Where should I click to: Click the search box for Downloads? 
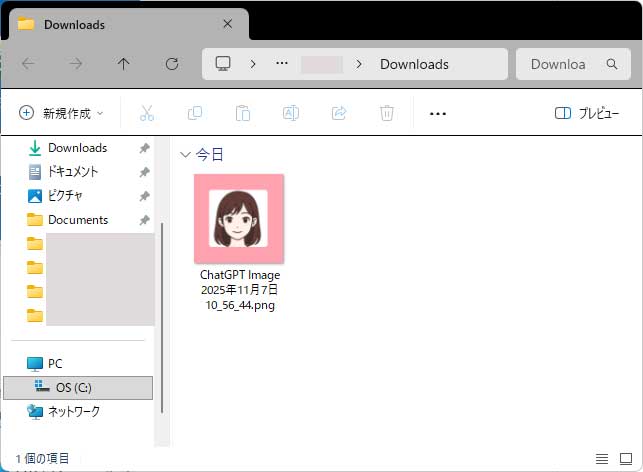pos(573,64)
